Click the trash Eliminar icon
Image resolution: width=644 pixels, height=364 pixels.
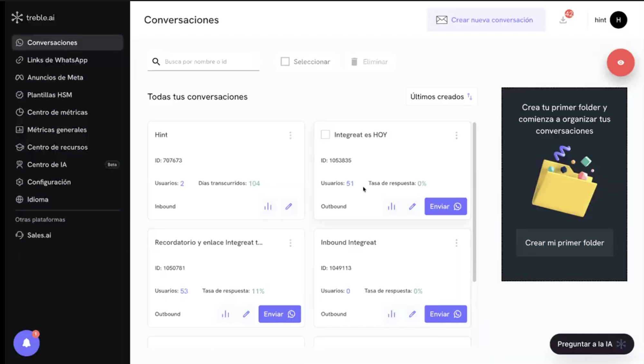[354, 62]
